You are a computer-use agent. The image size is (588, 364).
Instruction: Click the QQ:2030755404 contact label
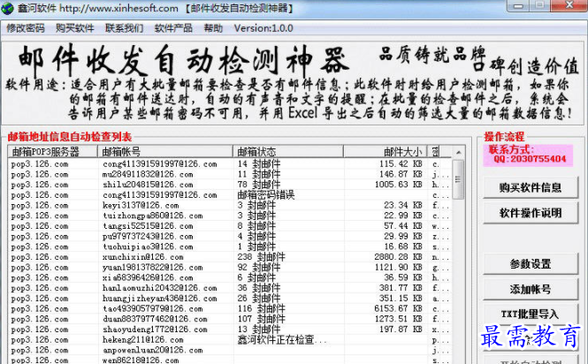[x=530, y=159]
